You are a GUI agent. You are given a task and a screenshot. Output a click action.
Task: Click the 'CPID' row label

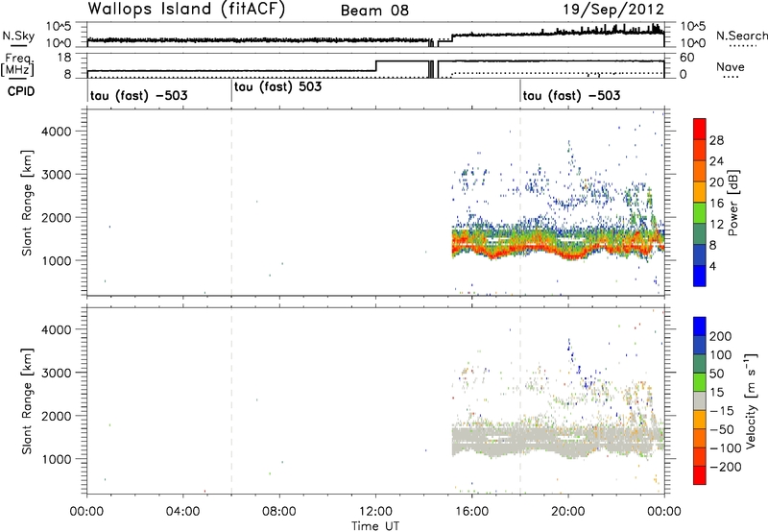pyautogui.click(x=21, y=91)
